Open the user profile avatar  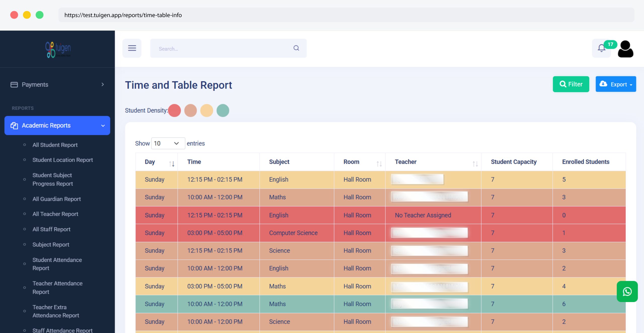point(626,49)
